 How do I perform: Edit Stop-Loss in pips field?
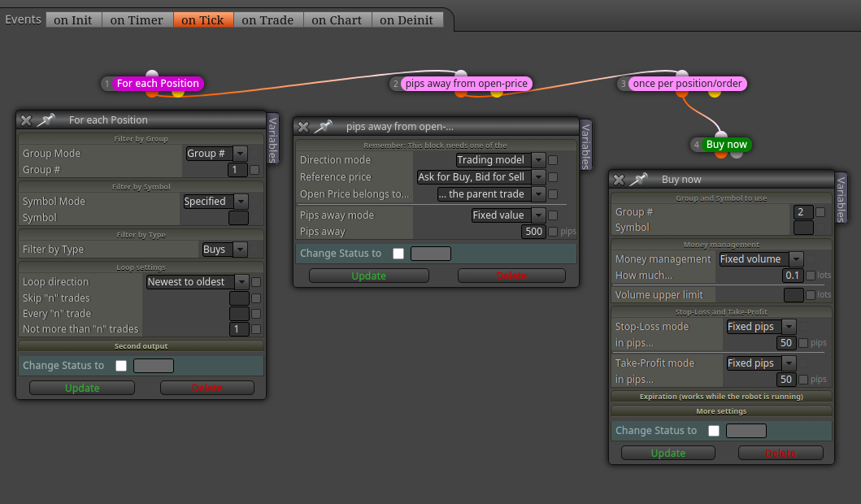coord(786,342)
